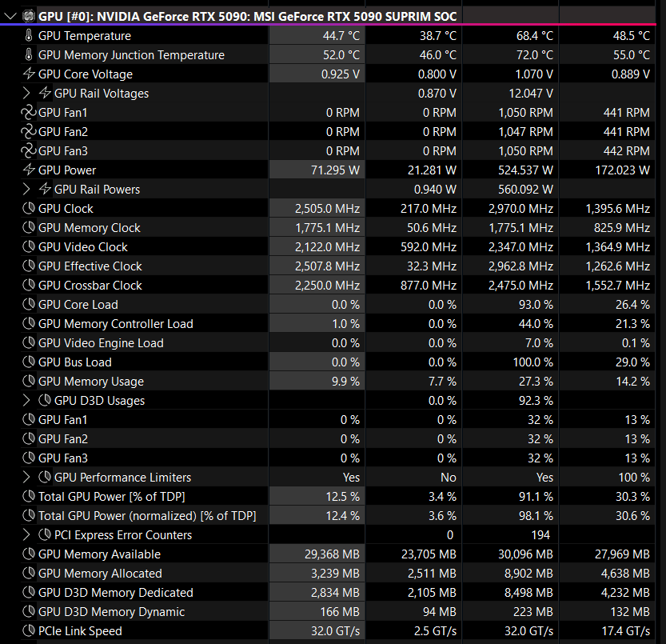
Task: Expand the GPU Performance Limiters group
Action: click(x=26, y=478)
